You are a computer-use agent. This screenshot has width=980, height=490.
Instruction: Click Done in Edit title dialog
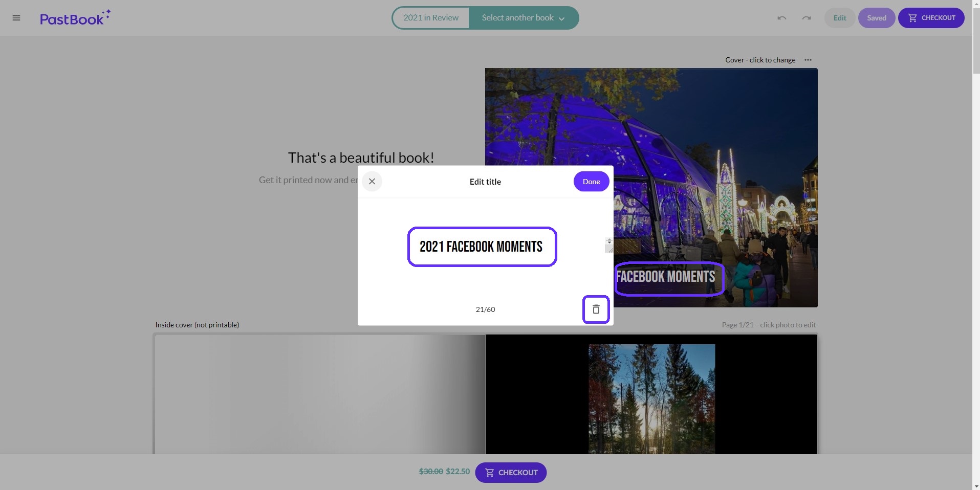(591, 182)
